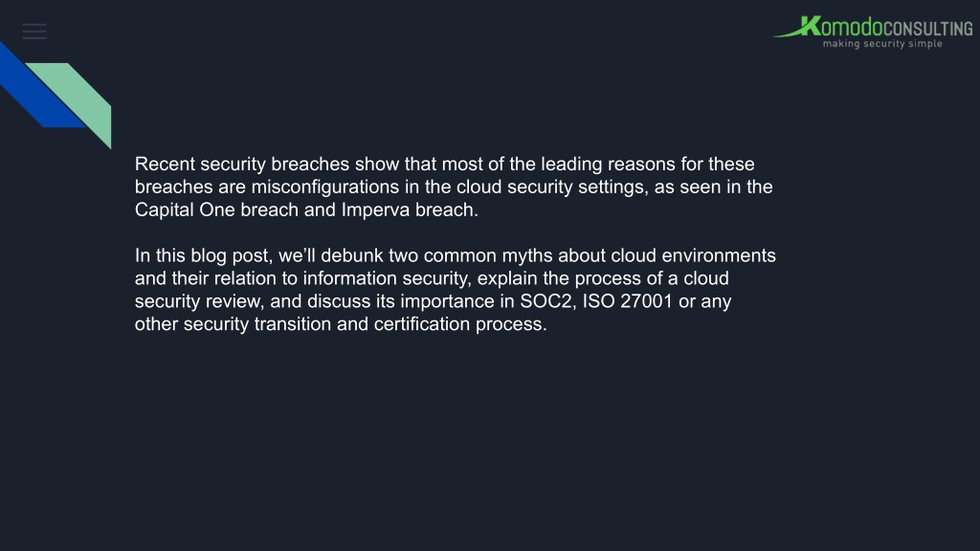The width and height of the screenshot is (980, 551).
Task: Click the CONSULTING text in the logo
Action: pyautogui.click(x=928, y=29)
